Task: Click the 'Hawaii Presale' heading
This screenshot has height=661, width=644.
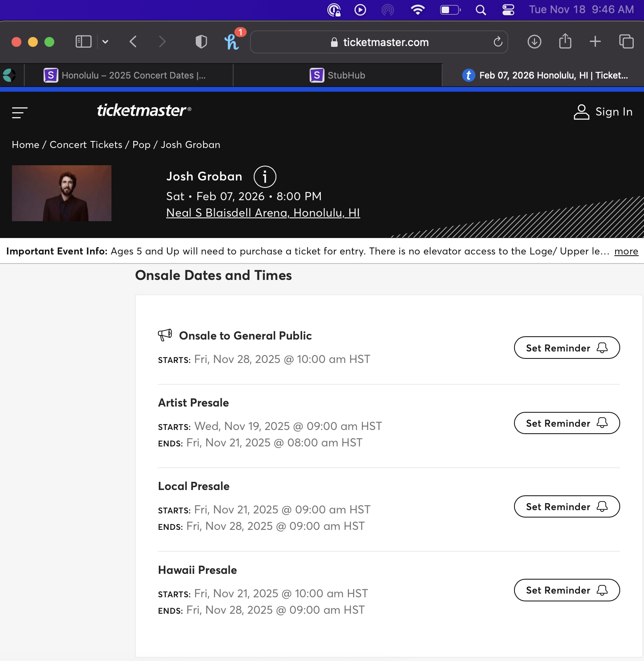Action: [x=197, y=570]
